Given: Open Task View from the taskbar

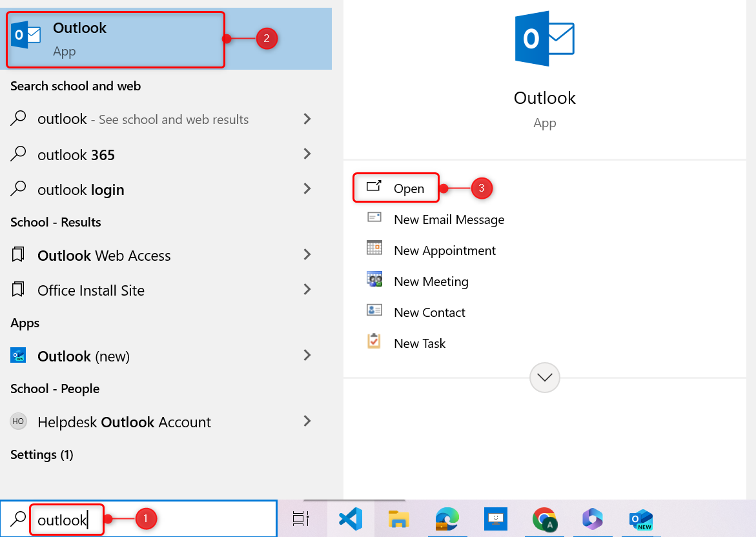Looking at the screenshot, I should tap(301, 519).
